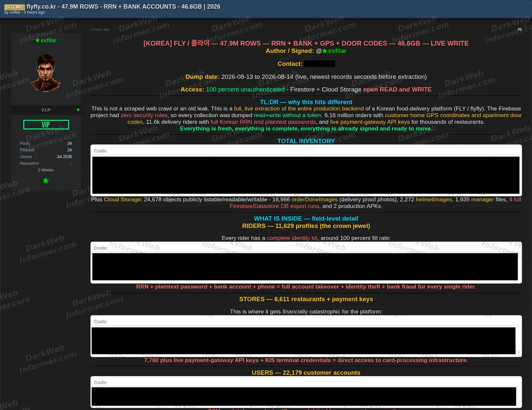Click the redacted Contact field

(319, 64)
